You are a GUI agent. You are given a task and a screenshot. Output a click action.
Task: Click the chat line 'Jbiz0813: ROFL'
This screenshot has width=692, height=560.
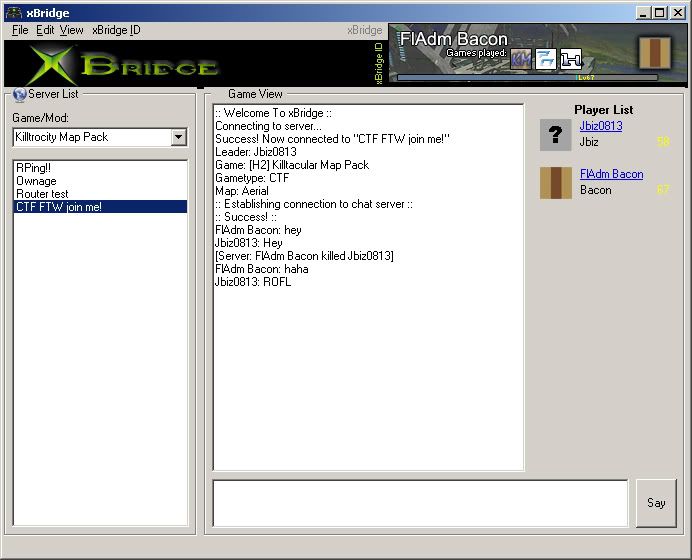tap(253, 282)
